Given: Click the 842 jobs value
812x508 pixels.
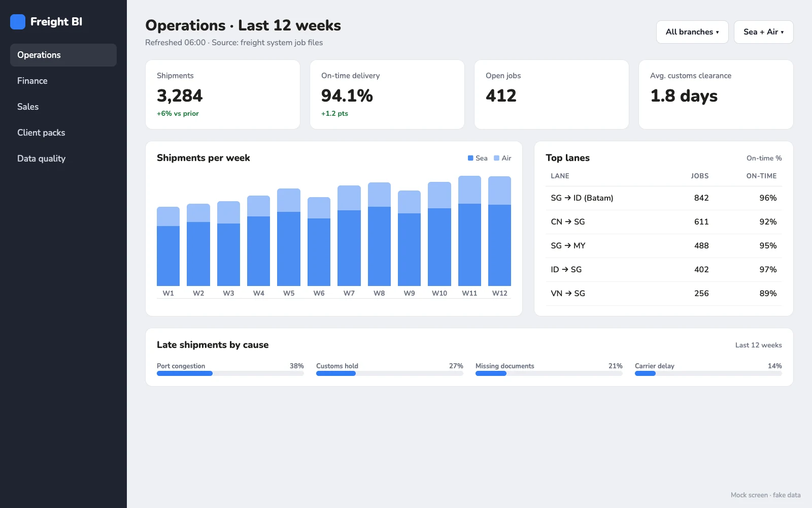Looking at the screenshot, I should point(701,198).
